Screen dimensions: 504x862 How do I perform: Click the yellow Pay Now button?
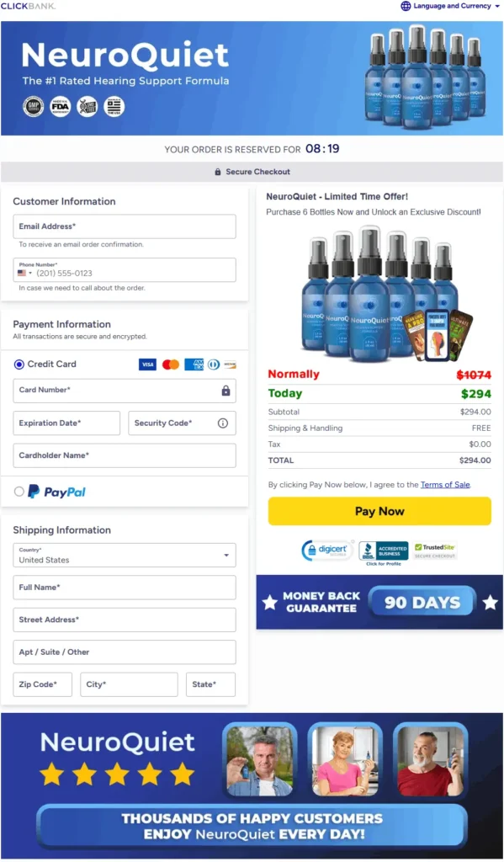pyautogui.click(x=379, y=511)
